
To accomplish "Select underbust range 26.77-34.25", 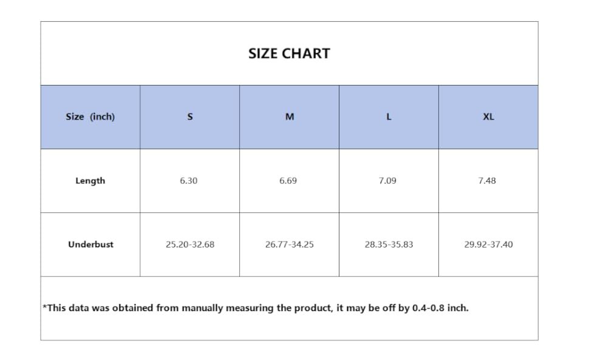I will click(x=289, y=244).
